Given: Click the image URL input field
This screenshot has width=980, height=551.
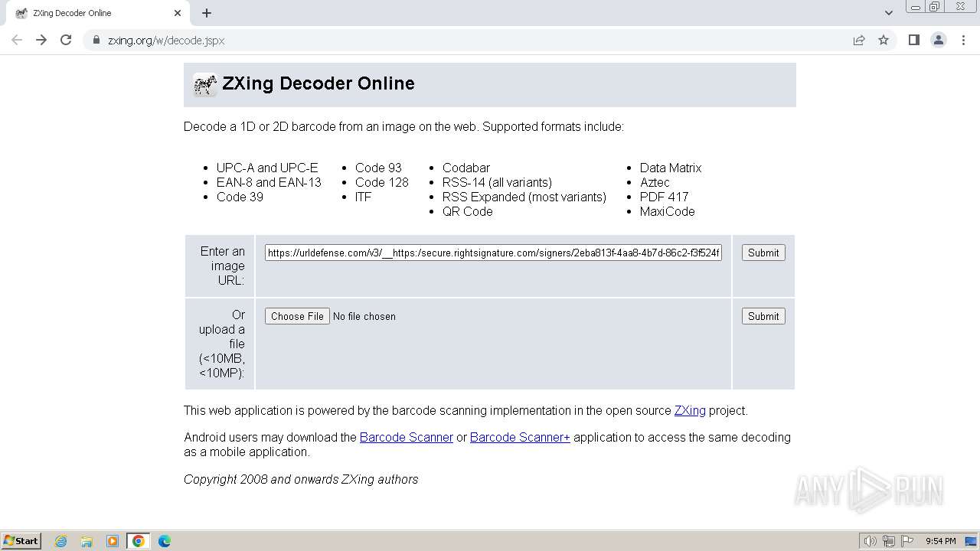Looking at the screenshot, I should coord(493,253).
